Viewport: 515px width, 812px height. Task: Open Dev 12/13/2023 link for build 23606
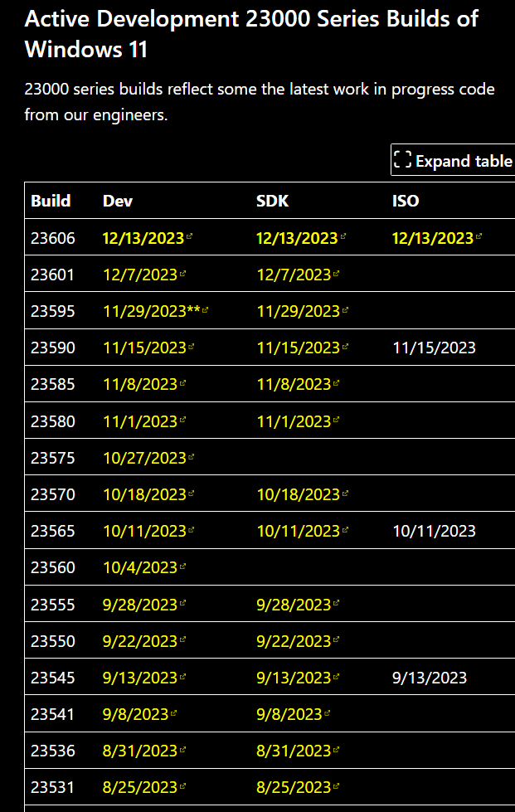[143, 238]
